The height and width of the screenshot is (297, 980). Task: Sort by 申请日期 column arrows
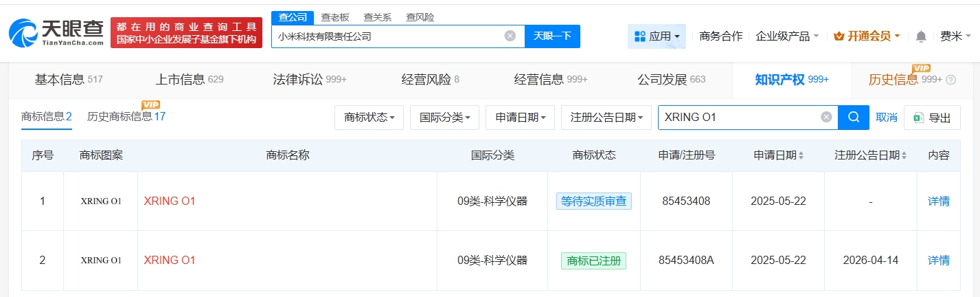[801, 156]
